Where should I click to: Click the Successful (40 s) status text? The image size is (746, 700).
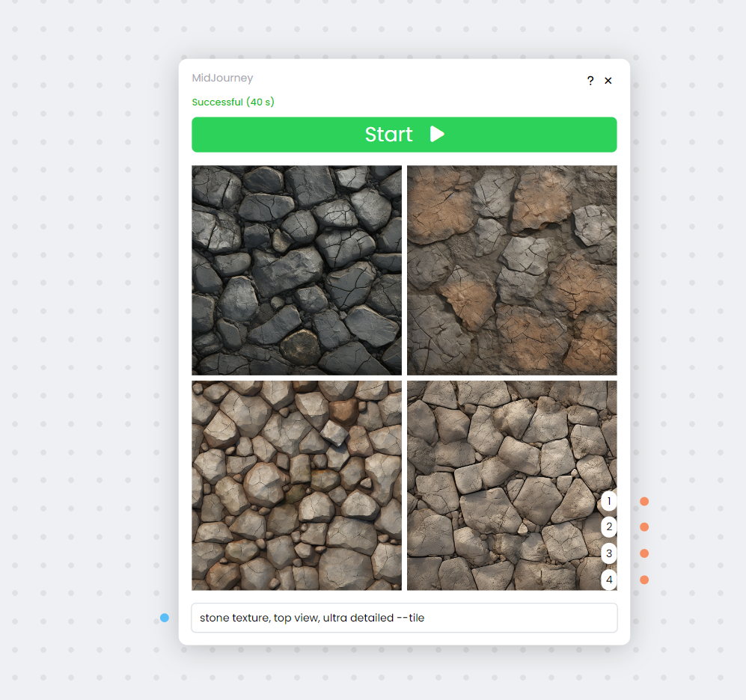(x=233, y=102)
